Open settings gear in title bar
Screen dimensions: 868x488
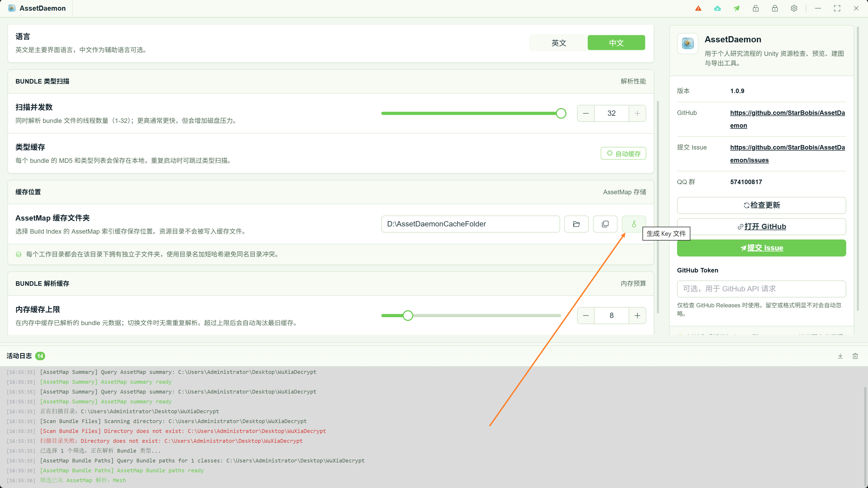point(794,9)
